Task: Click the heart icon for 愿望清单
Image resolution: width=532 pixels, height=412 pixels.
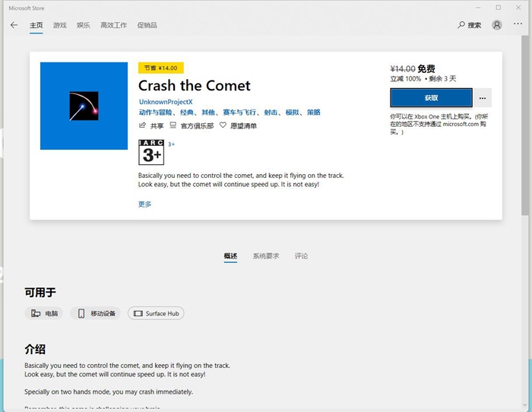Action: [x=223, y=125]
